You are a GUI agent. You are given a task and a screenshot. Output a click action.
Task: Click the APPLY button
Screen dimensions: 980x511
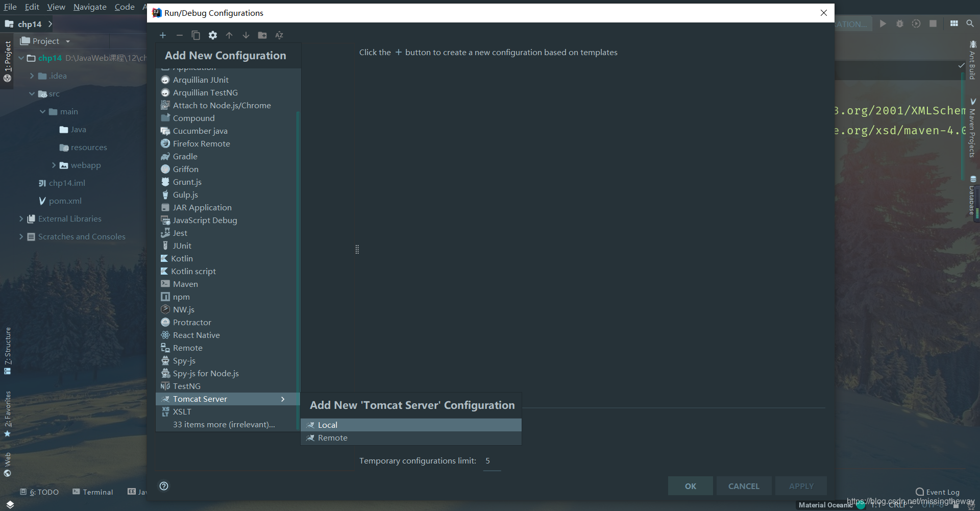801,486
